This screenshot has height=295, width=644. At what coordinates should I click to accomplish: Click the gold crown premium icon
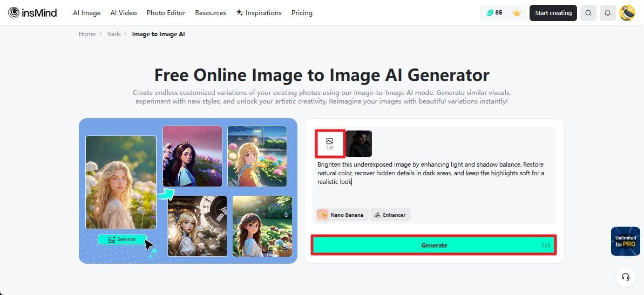517,13
